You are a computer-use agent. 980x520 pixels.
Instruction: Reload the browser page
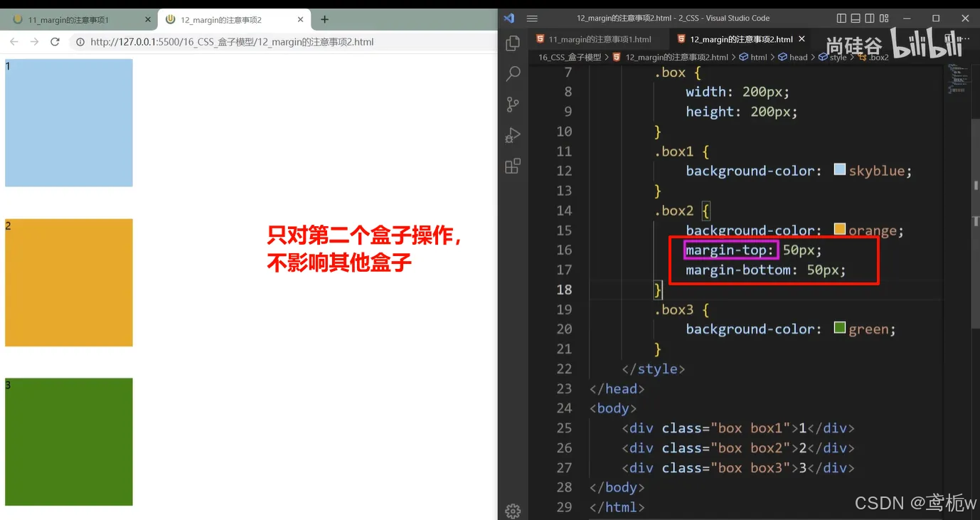pyautogui.click(x=55, y=42)
